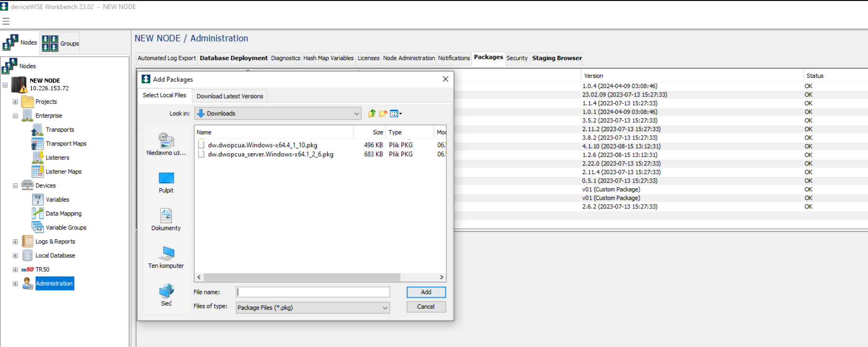868x347 pixels.
Task: Open the Diagnostics tab
Action: (x=285, y=58)
